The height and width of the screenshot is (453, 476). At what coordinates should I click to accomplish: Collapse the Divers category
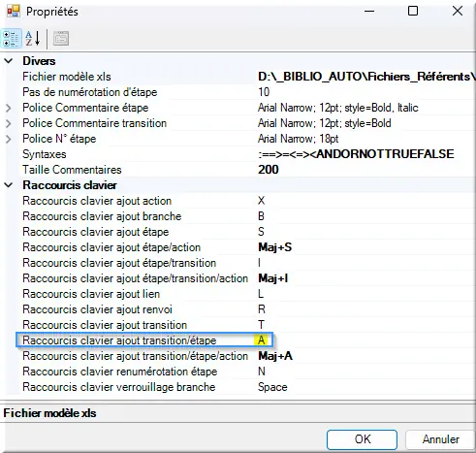(x=9, y=61)
